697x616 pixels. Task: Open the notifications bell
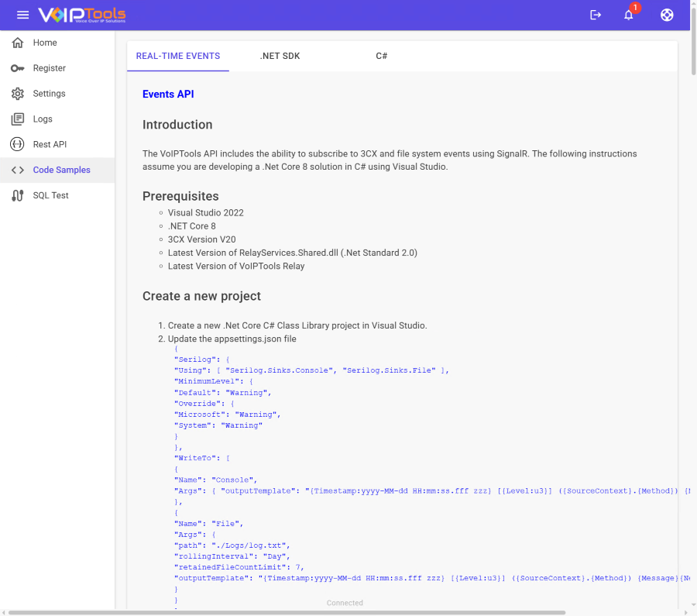pyautogui.click(x=629, y=15)
